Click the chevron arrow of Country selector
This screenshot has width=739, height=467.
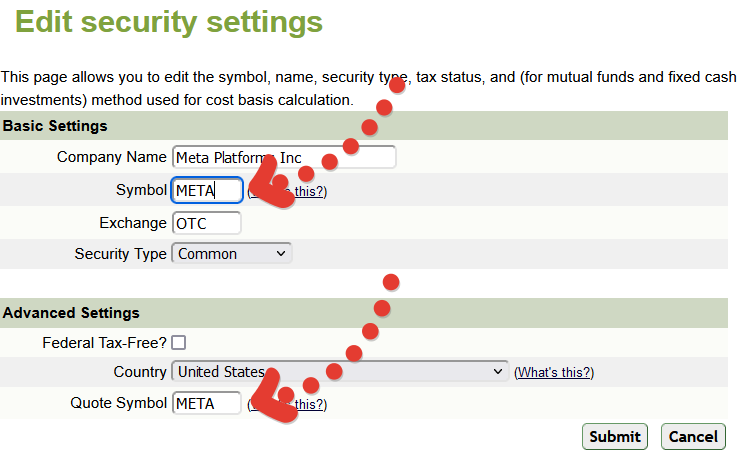coord(498,371)
